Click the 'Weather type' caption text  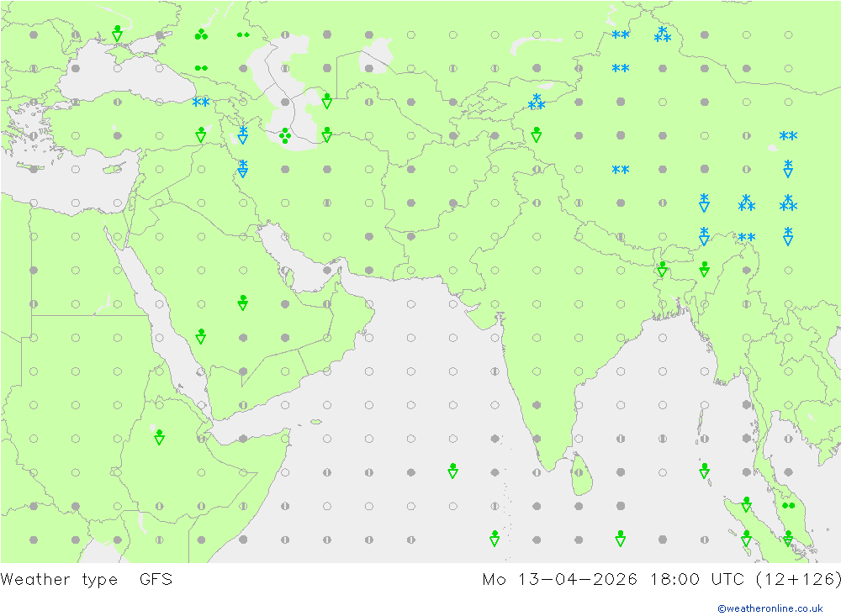(59, 580)
